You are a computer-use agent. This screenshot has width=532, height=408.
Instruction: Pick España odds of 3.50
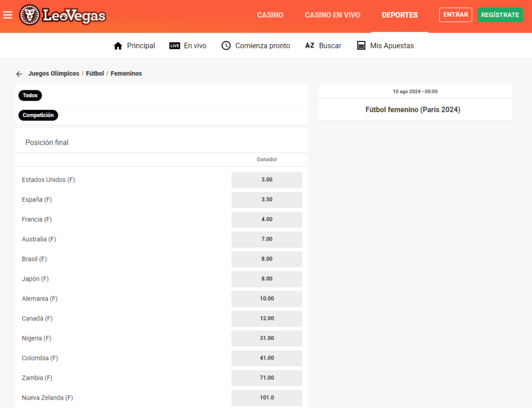tap(267, 199)
